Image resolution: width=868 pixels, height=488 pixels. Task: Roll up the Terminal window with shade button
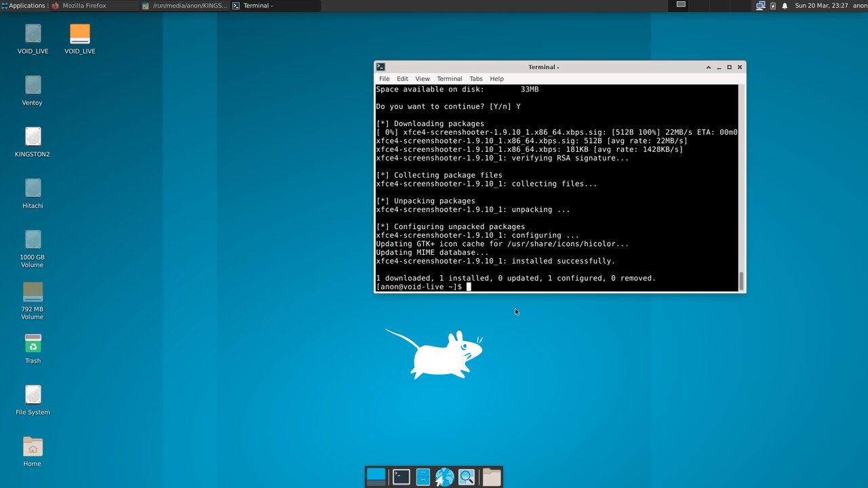click(709, 67)
